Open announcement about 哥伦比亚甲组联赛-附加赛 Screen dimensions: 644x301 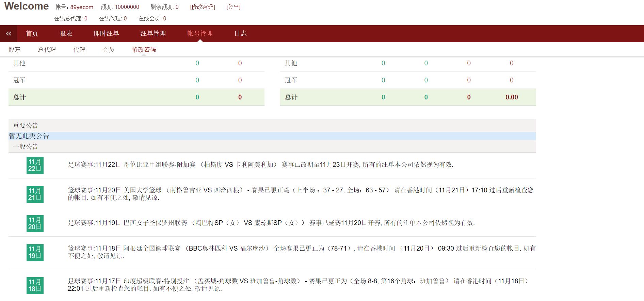coord(261,164)
